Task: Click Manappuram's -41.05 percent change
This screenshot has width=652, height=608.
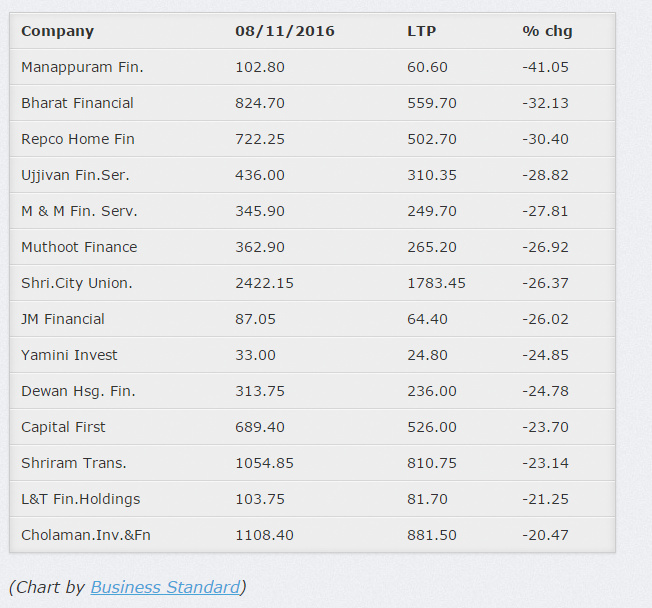Action: [x=545, y=67]
